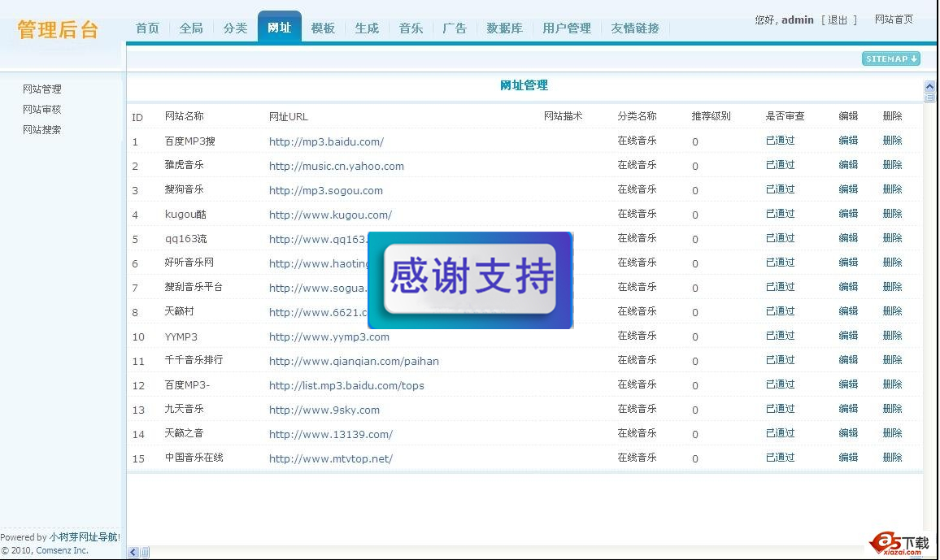940x560 pixels.
Task: Click the 管理后台 logo title
Action: point(58,29)
